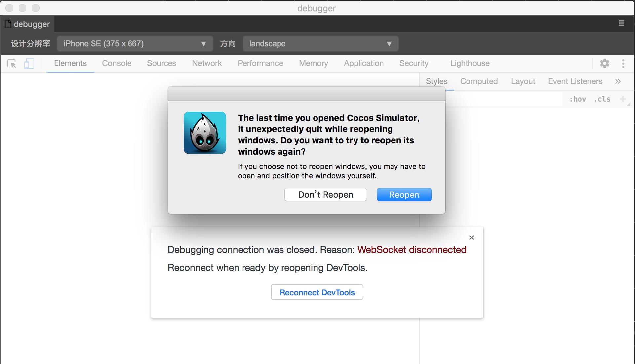Toggle the :hov element state panel
The image size is (635, 364).
(x=578, y=99)
